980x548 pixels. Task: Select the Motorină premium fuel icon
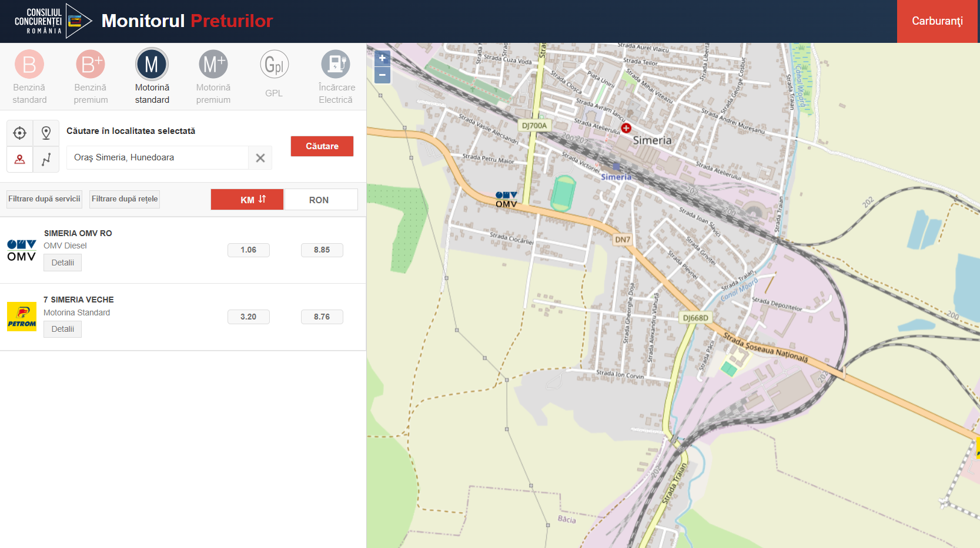[213, 65]
